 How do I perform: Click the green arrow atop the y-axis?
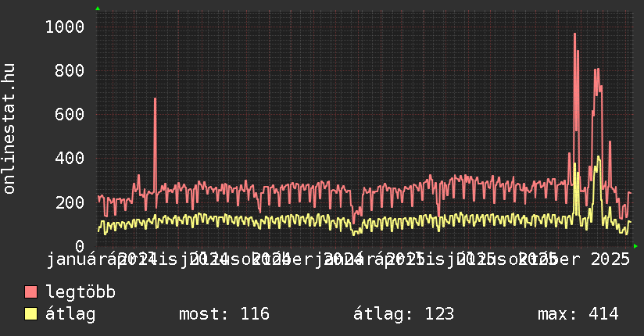(98, 9)
